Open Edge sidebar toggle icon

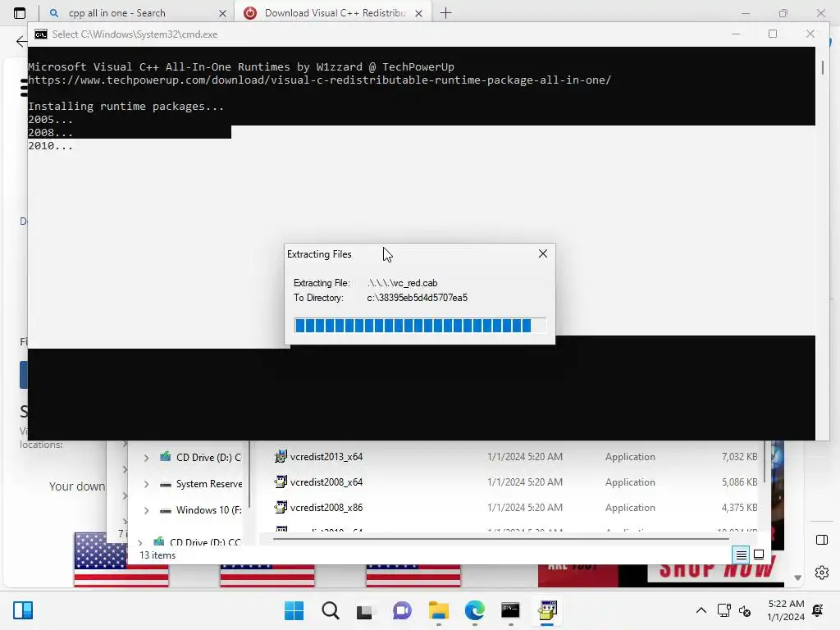coord(822,540)
